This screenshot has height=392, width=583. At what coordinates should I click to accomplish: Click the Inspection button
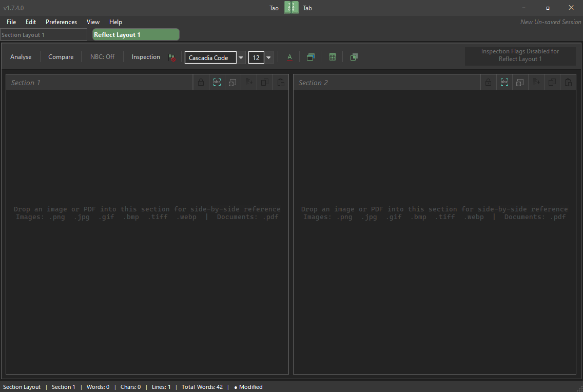coord(146,57)
